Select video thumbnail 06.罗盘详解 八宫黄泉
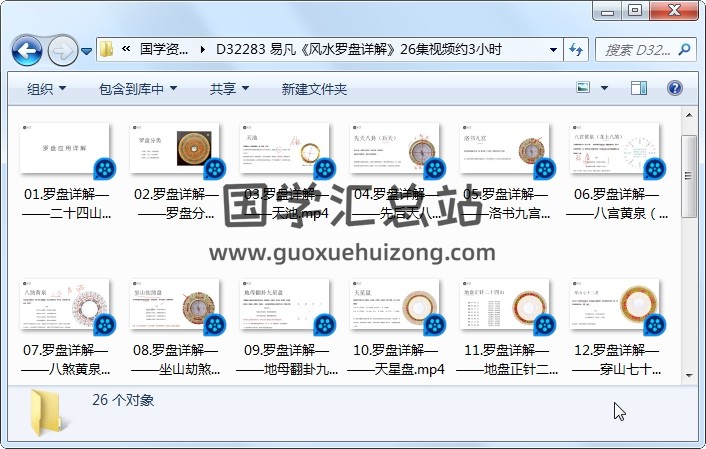Screen dimensions: 706x449 click(614, 148)
